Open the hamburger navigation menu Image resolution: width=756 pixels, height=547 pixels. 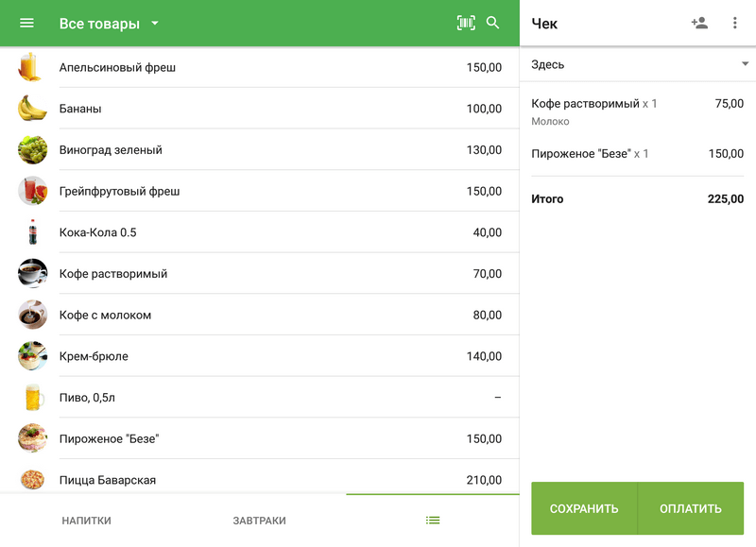[x=26, y=24]
